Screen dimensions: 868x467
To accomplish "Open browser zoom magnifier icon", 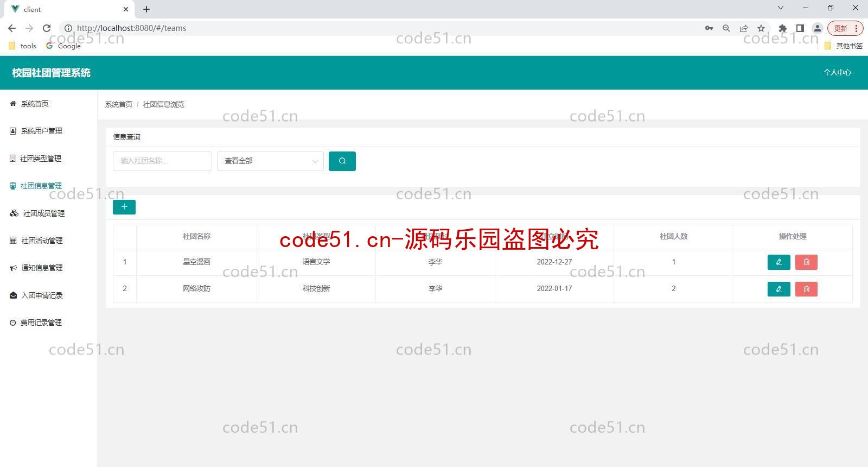I will pyautogui.click(x=726, y=28).
